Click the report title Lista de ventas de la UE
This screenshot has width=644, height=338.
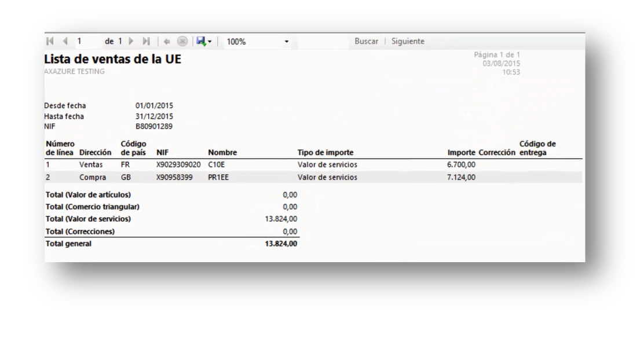(x=112, y=59)
